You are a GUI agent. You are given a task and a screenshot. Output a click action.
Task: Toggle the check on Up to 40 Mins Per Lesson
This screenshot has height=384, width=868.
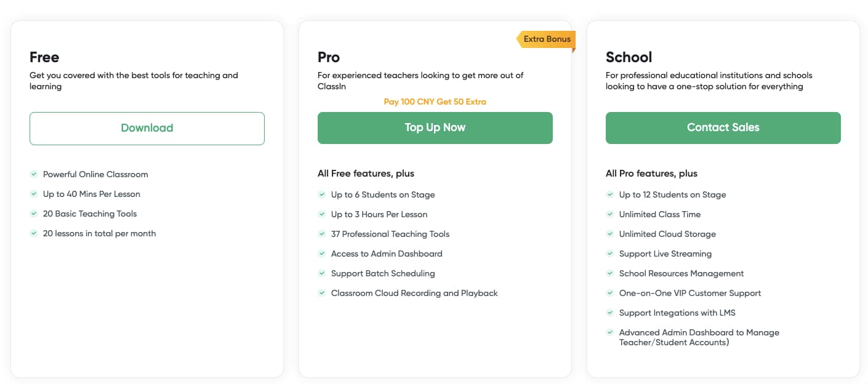(x=34, y=194)
